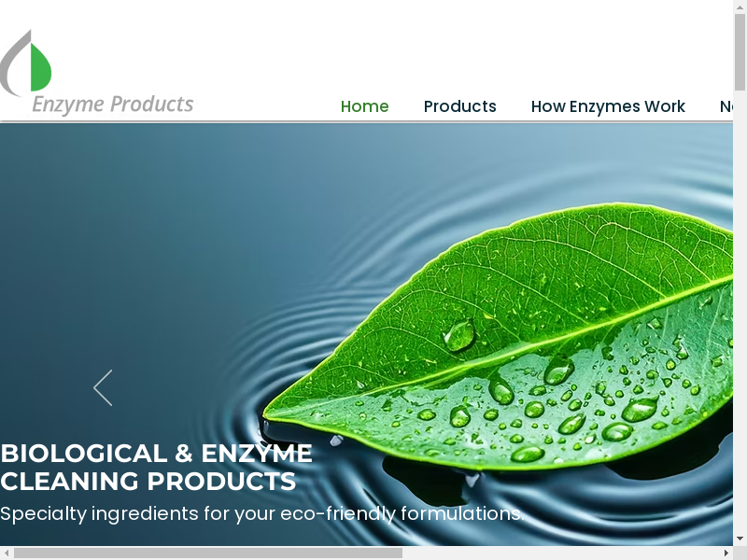Open the Products menu item
747x560 pixels.
pos(459,106)
